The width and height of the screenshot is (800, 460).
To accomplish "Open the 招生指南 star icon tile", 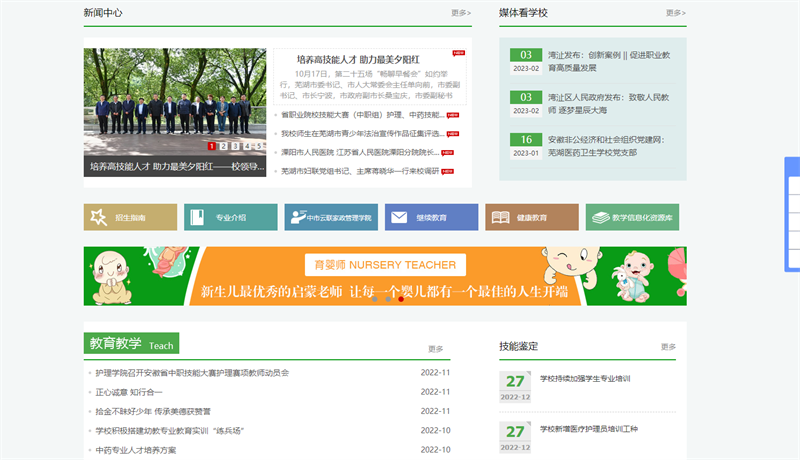I will pyautogui.click(x=130, y=217).
